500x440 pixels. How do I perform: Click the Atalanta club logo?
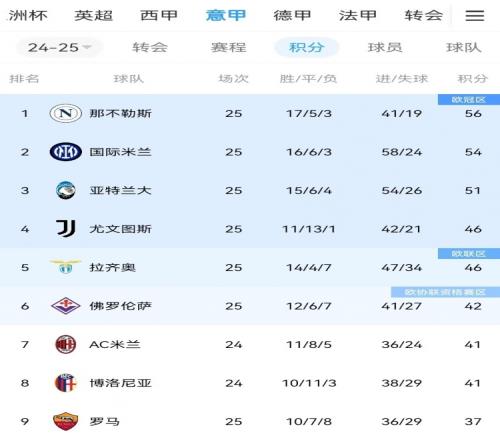point(66,190)
